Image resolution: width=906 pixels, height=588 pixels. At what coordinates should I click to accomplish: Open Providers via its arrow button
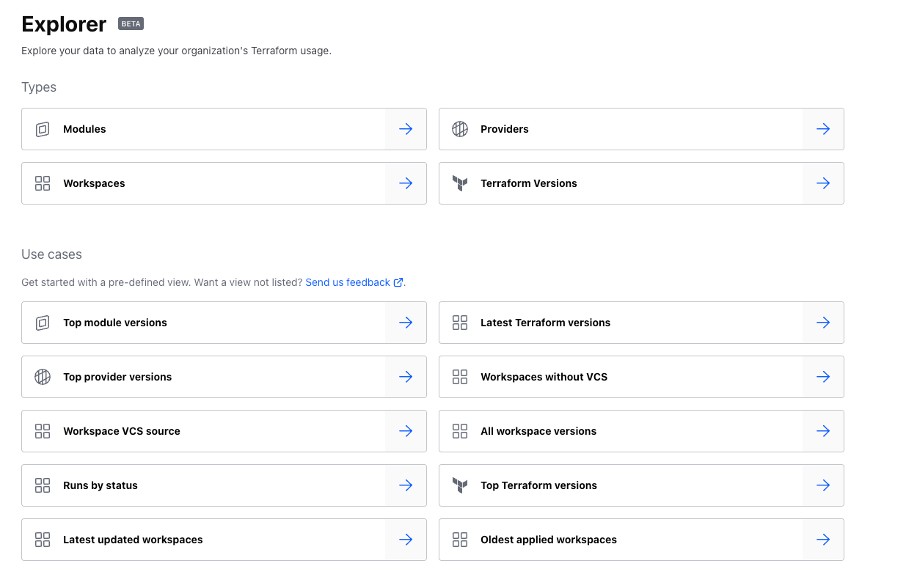click(x=823, y=129)
